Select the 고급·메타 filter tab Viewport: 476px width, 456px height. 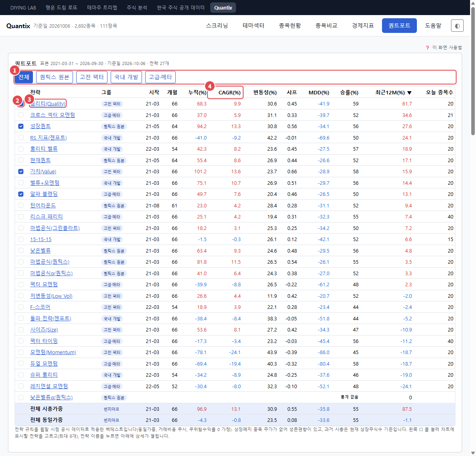click(160, 77)
